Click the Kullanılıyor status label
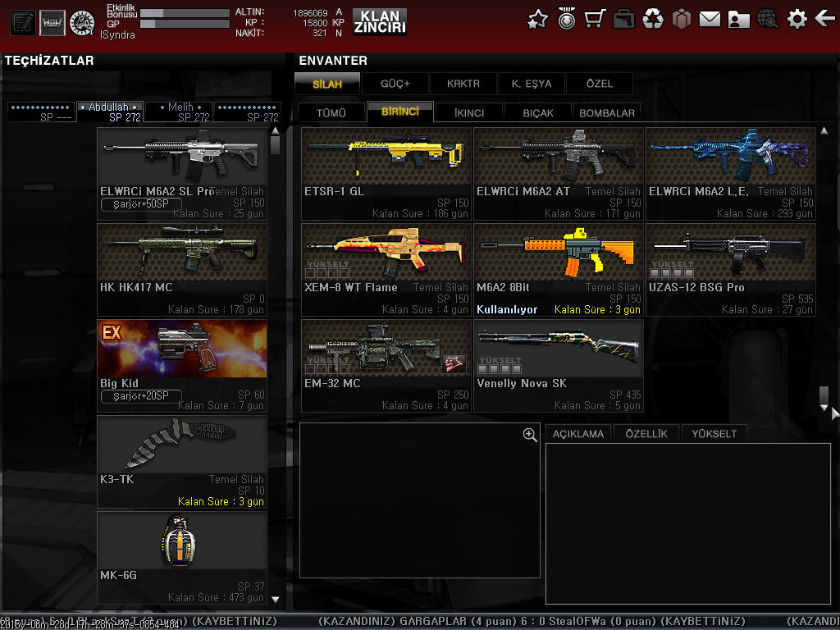Viewport: 840px width, 630px height. [507, 309]
